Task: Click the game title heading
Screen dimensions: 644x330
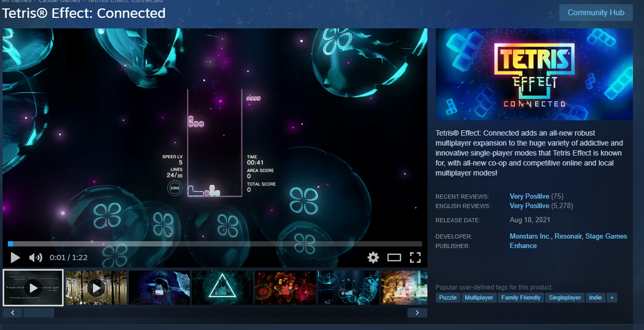Action: click(x=84, y=13)
